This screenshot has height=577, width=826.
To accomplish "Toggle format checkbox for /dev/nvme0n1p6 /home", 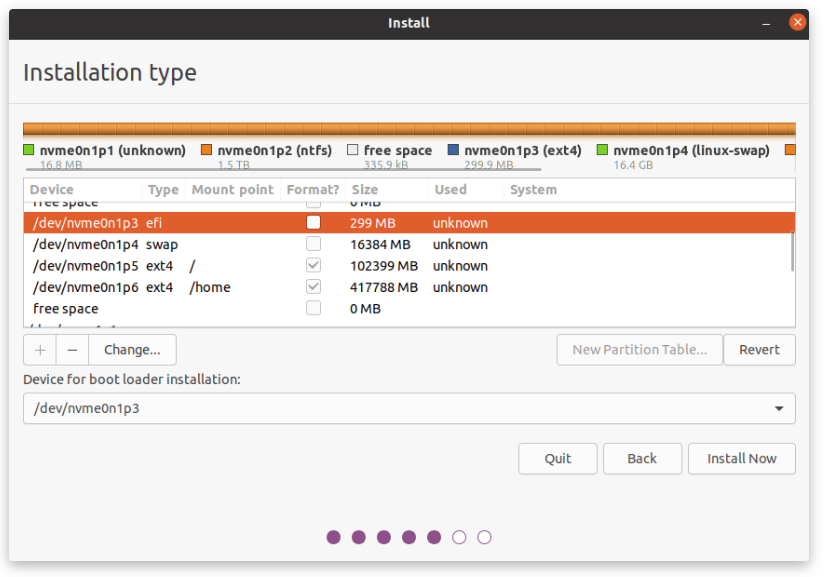I will [x=314, y=287].
